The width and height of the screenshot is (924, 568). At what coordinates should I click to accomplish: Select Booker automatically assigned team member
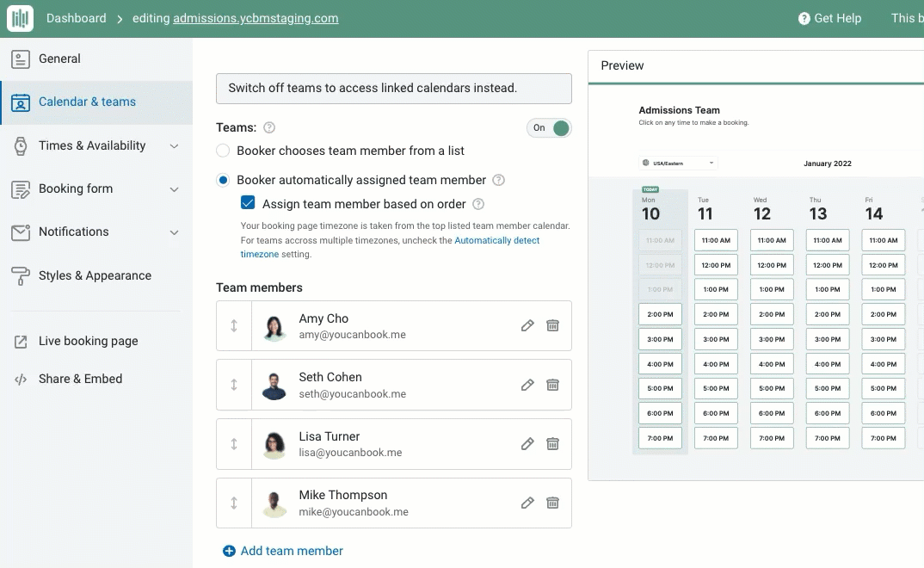[x=223, y=181]
